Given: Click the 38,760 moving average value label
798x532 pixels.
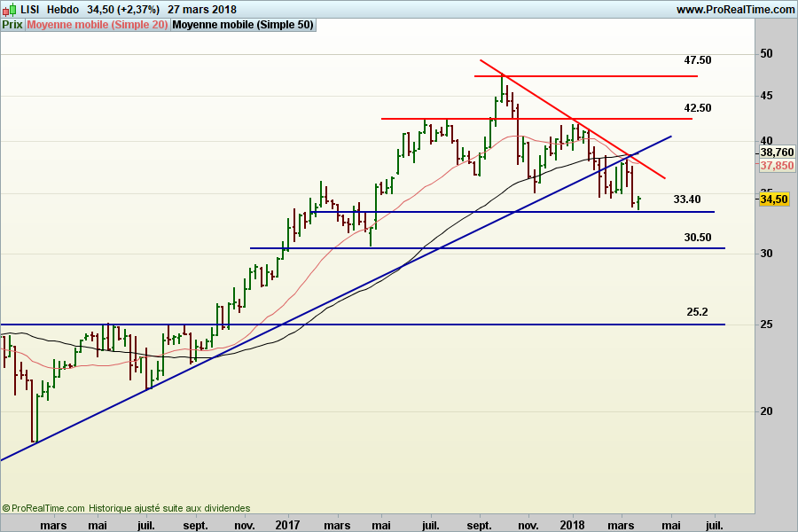Looking at the screenshot, I should click(777, 153).
